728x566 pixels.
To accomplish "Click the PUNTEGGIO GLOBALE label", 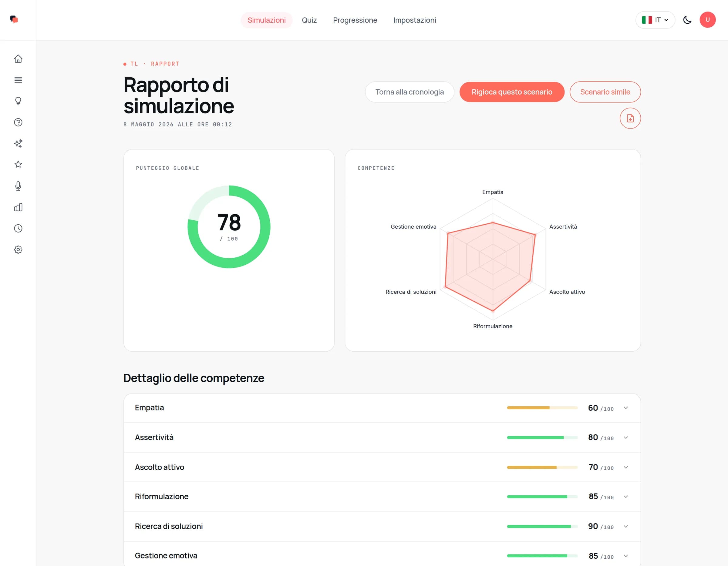I will (x=168, y=168).
